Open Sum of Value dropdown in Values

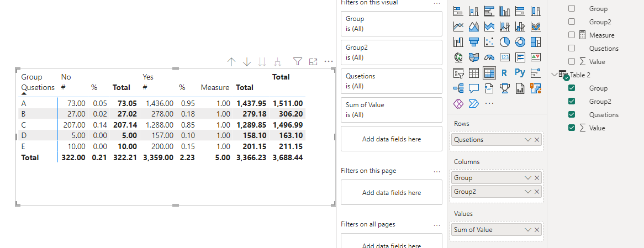(528, 230)
